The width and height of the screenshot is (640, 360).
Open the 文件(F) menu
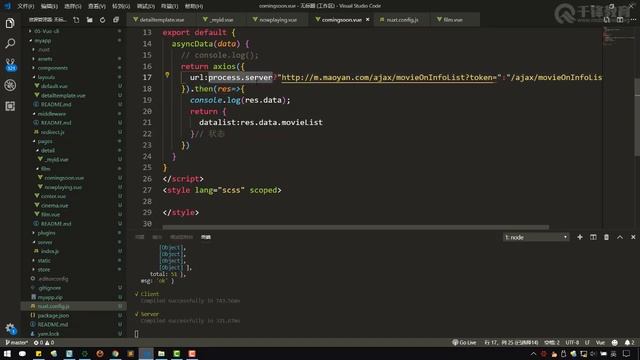(26, 6)
